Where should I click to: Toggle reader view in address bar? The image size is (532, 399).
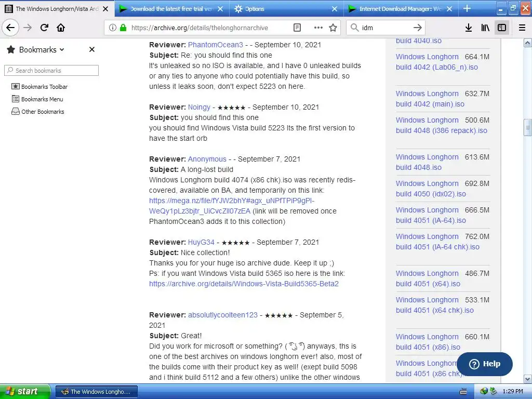(x=297, y=28)
